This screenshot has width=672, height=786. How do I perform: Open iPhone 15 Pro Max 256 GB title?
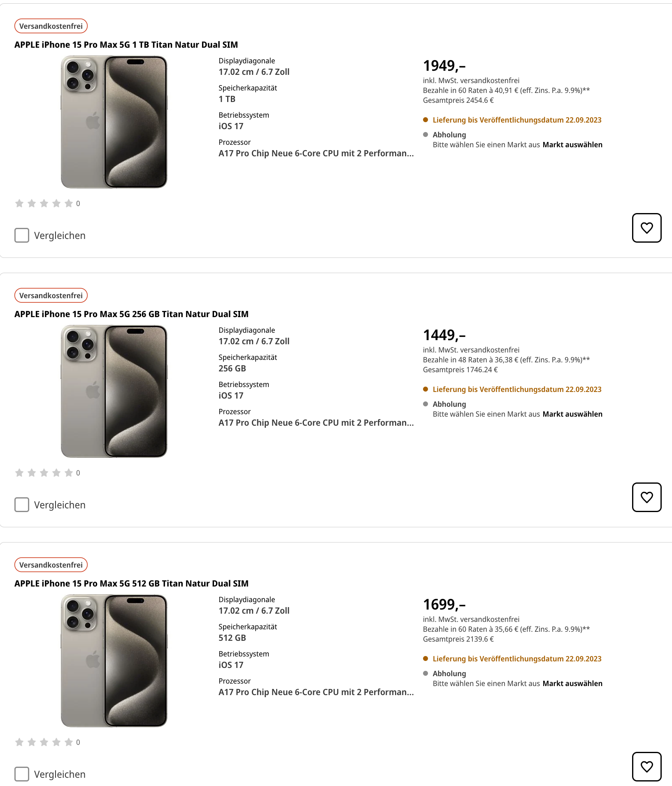(x=131, y=314)
